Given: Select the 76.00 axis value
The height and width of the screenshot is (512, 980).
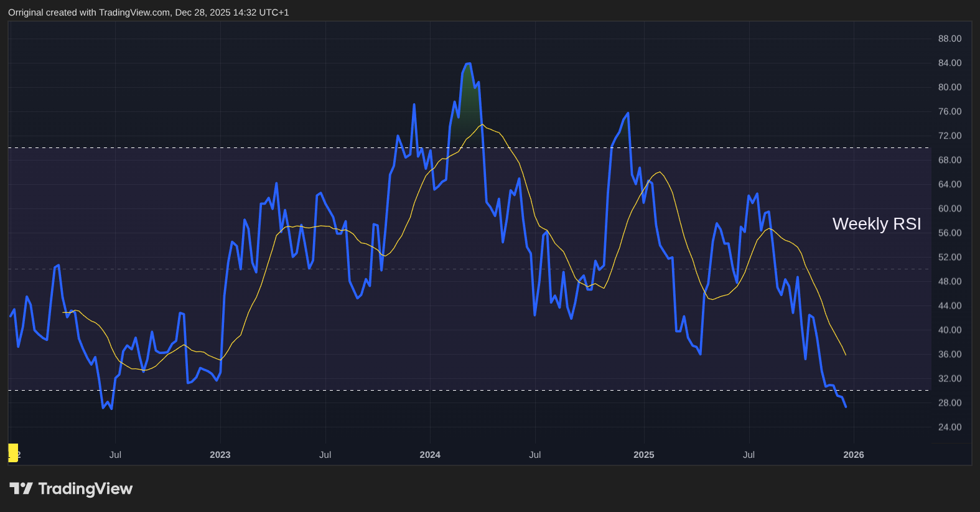Looking at the screenshot, I should pos(950,111).
